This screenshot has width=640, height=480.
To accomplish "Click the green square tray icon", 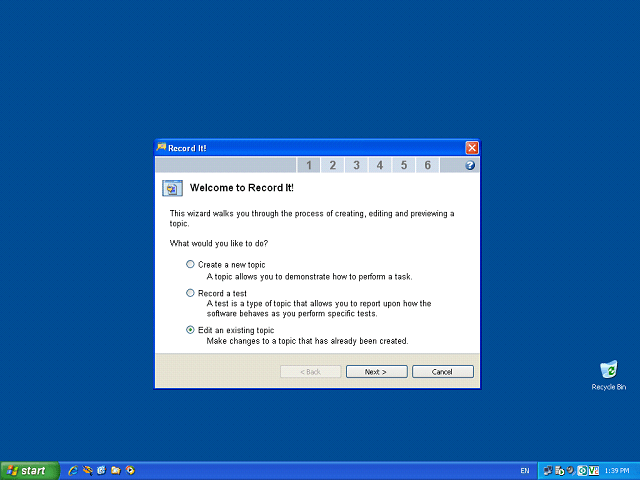I will coord(582,471).
